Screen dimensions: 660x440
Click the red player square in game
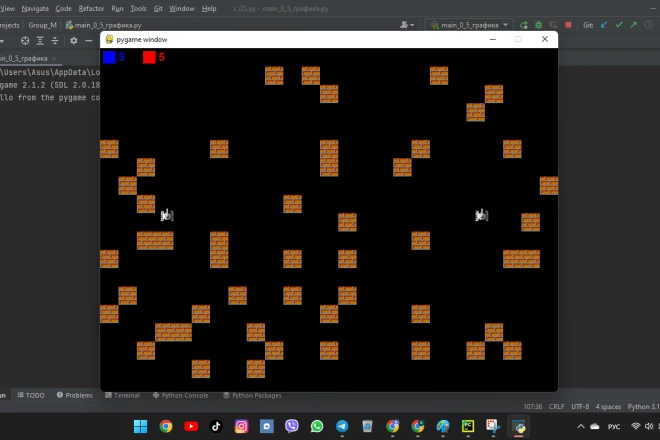[149, 57]
